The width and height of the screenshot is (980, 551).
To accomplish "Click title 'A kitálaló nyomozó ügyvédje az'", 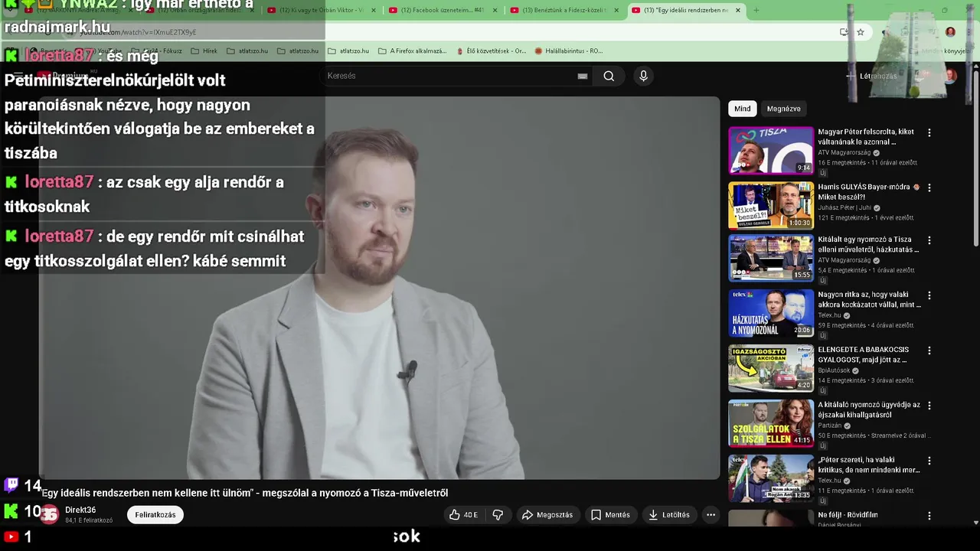I will 869,409.
